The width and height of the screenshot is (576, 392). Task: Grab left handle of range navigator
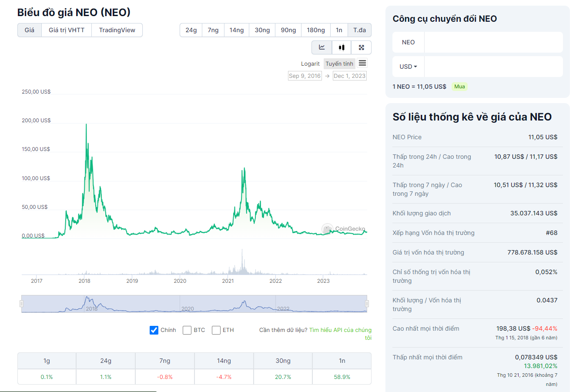[x=21, y=304]
